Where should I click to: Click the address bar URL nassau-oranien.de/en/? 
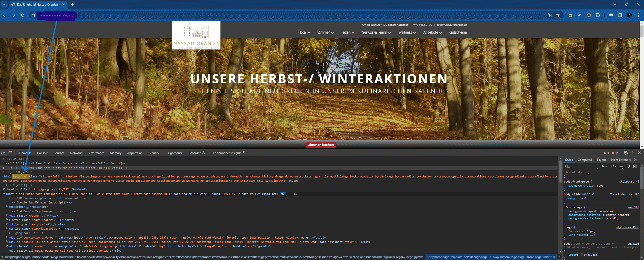click(56, 15)
